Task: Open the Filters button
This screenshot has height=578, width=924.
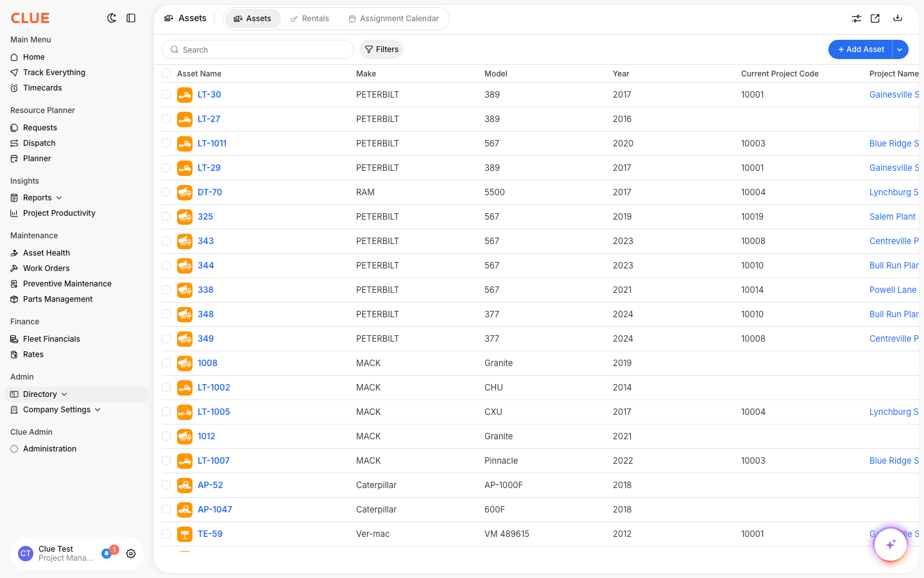Action: pyautogui.click(x=381, y=49)
